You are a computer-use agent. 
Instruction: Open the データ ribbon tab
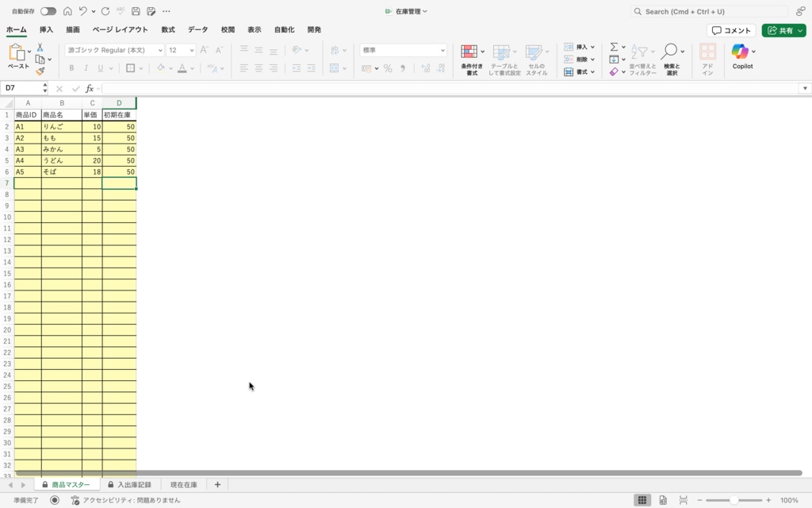(197, 29)
